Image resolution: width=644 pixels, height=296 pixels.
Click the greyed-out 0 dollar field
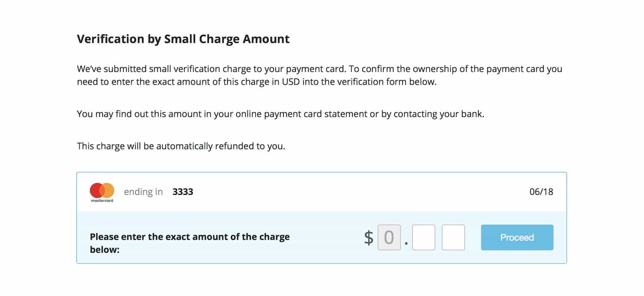point(389,237)
